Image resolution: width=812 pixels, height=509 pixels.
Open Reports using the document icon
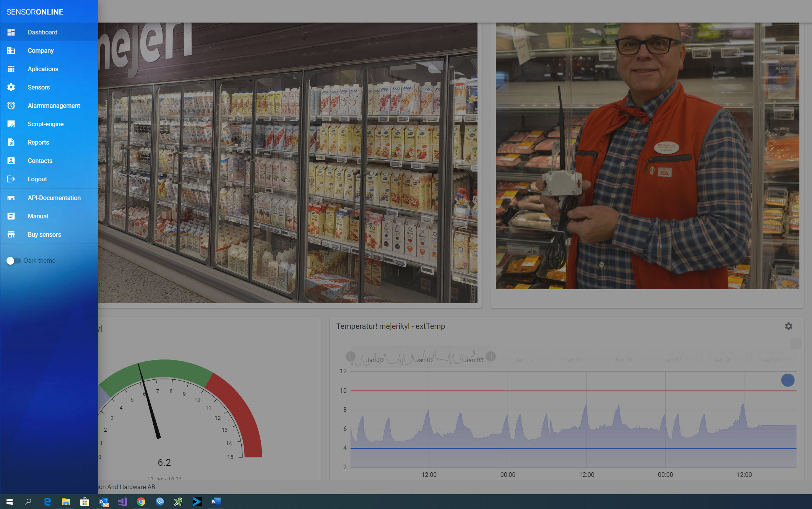point(11,142)
